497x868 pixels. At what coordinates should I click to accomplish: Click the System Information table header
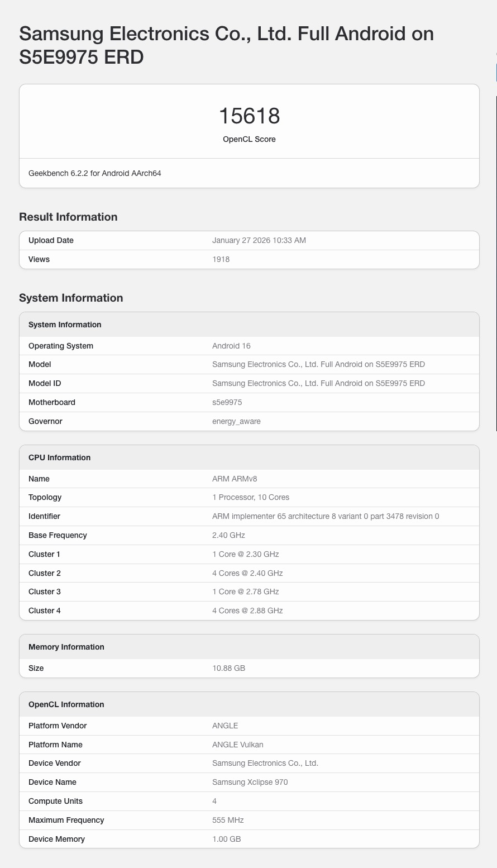click(65, 325)
